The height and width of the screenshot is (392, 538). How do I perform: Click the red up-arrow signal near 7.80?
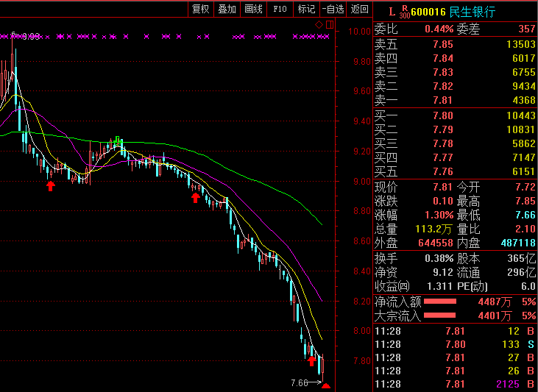pos(311,360)
